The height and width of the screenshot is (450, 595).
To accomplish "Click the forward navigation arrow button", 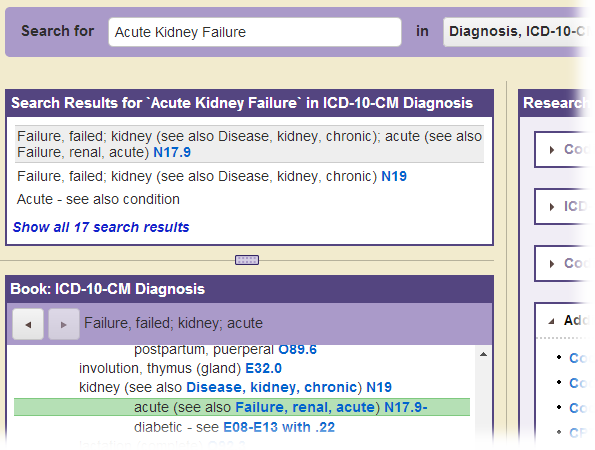I will (64, 324).
